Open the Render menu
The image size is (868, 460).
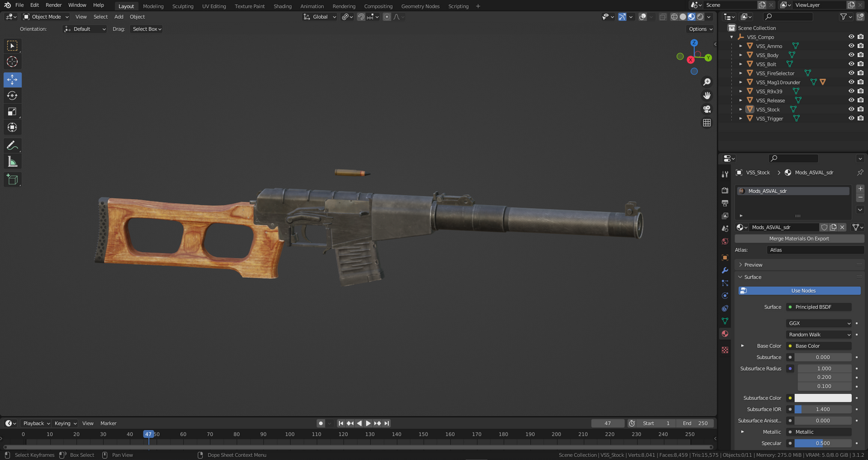click(53, 5)
